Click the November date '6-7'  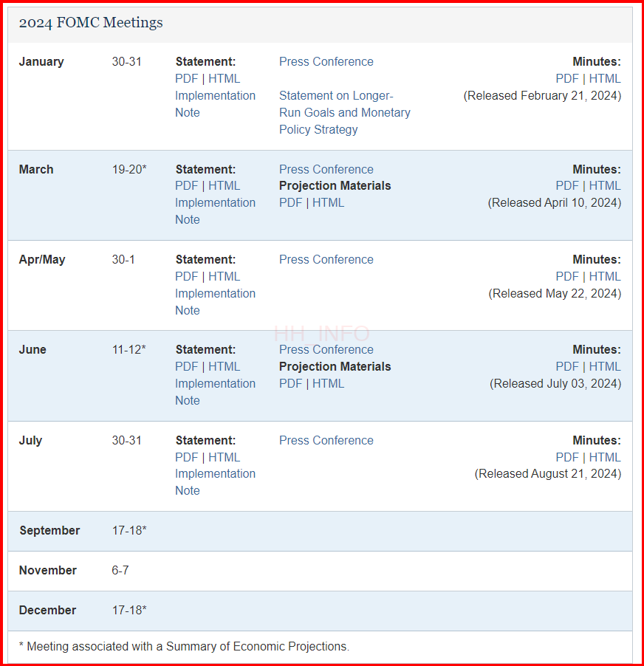(x=120, y=571)
